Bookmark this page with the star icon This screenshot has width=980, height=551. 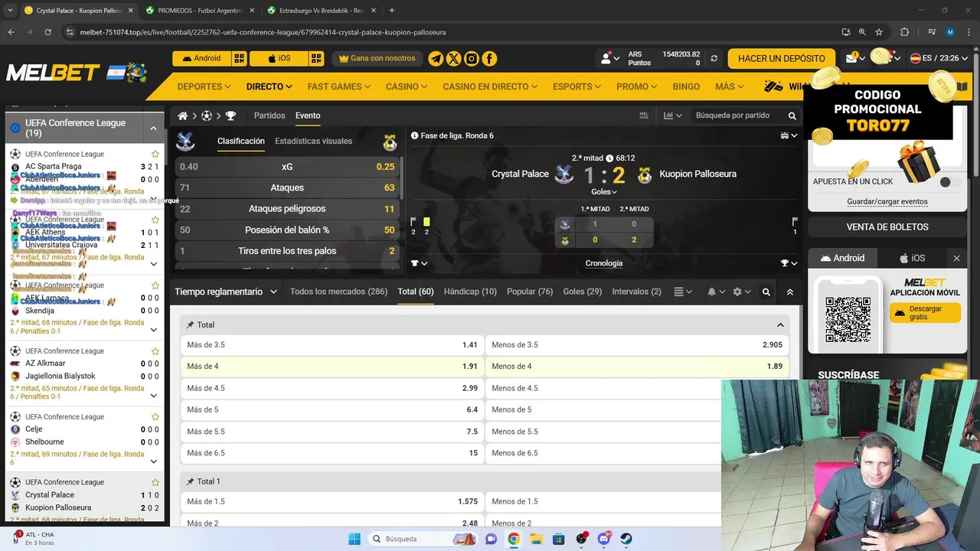pos(879,32)
